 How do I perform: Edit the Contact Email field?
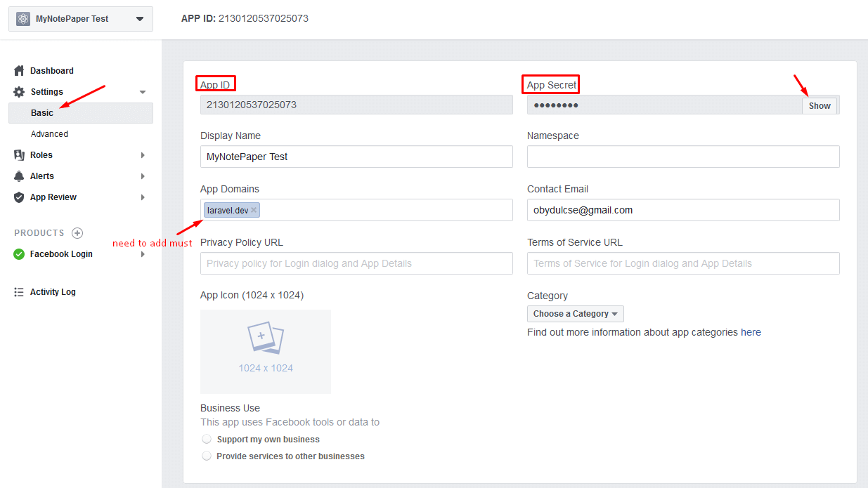coord(683,210)
